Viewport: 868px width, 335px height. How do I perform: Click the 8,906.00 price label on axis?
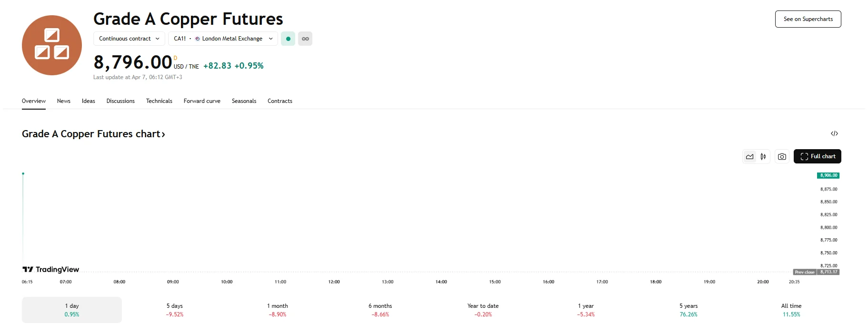click(828, 175)
